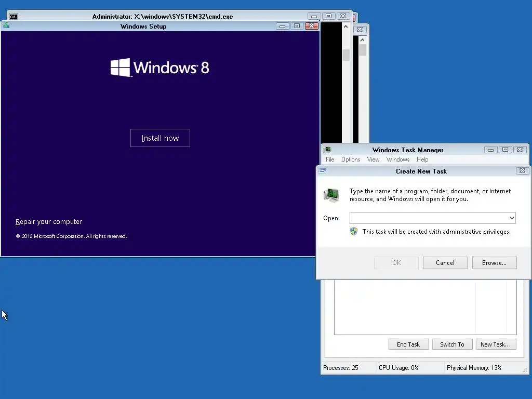The height and width of the screenshot is (399, 532).
Task: Click Processes: 25 in status bar
Action: (x=341, y=368)
